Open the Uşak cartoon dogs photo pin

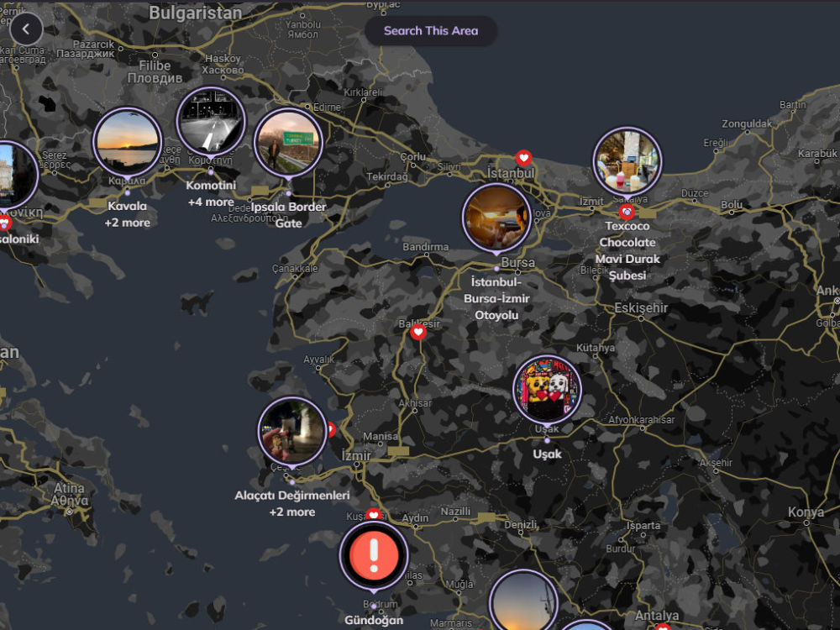click(x=547, y=390)
